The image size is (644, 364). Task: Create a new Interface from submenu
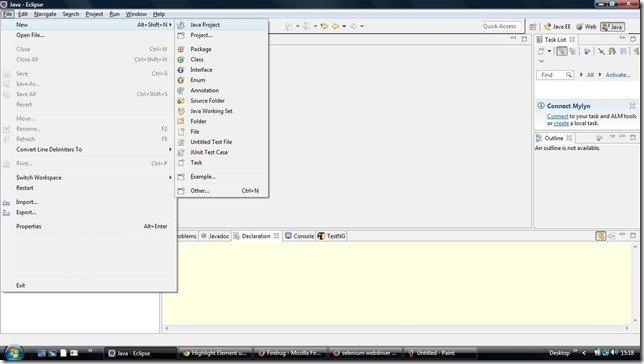point(222,70)
